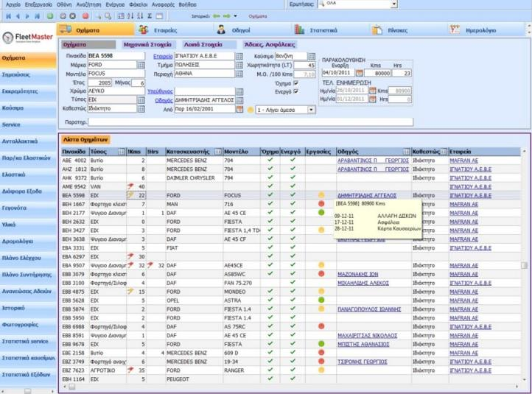Click the red status dot in ΒΕΗ 1667 row
Image resolution: width=532 pixels, height=394 pixels.
coord(321,204)
